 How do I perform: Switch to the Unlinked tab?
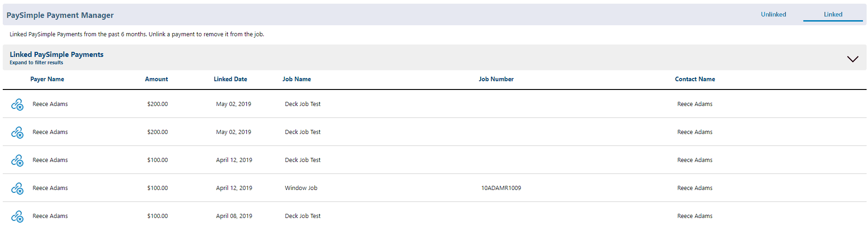(x=773, y=14)
